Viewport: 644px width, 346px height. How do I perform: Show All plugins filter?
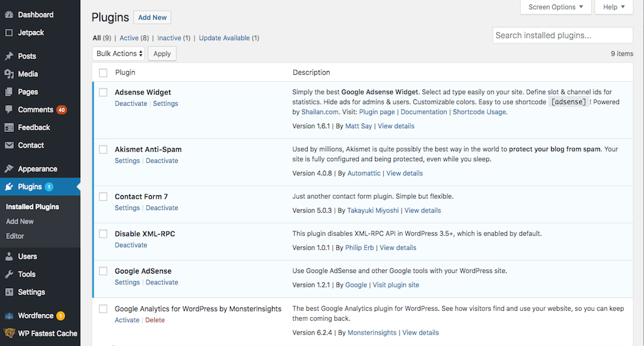[x=97, y=38]
